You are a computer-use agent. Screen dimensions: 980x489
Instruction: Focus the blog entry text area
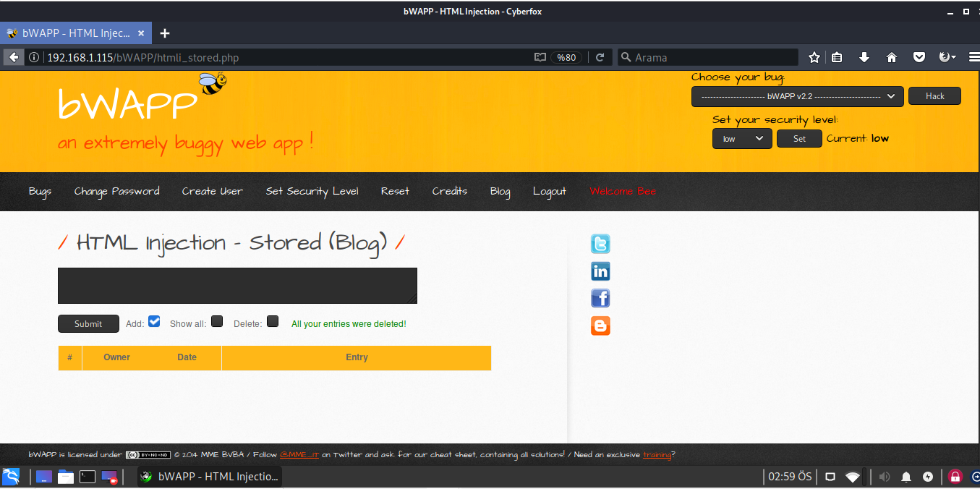point(237,286)
